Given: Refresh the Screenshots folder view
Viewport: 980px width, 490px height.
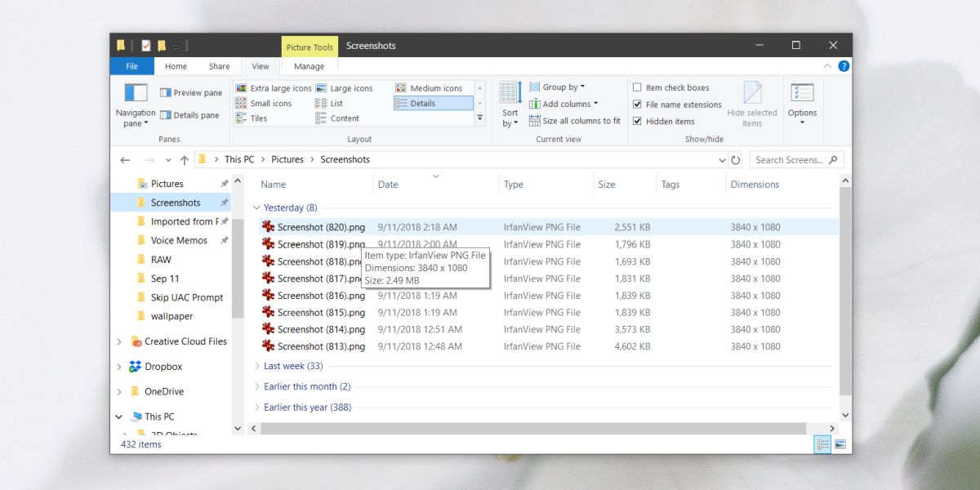Looking at the screenshot, I should 736,160.
